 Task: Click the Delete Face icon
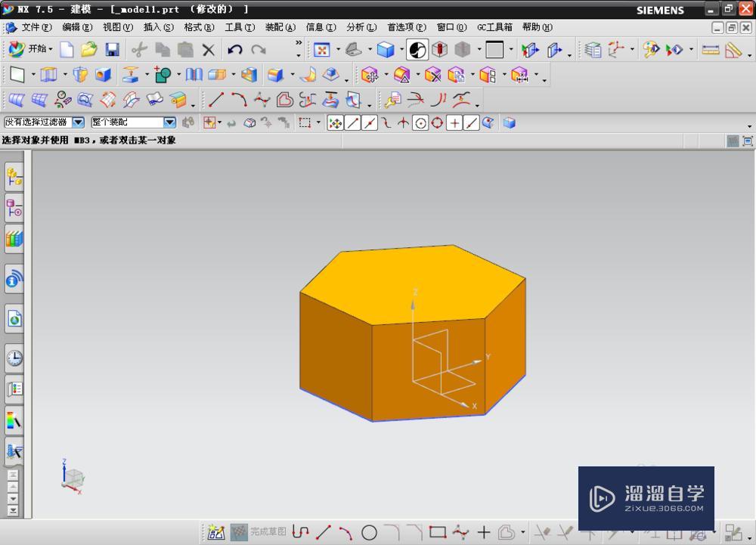[x=432, y=75]
